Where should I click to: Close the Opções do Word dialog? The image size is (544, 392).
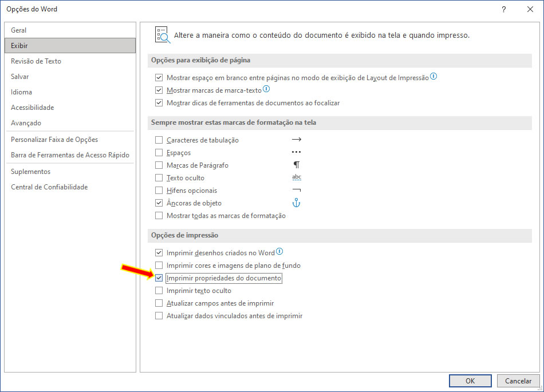[530, 9]
